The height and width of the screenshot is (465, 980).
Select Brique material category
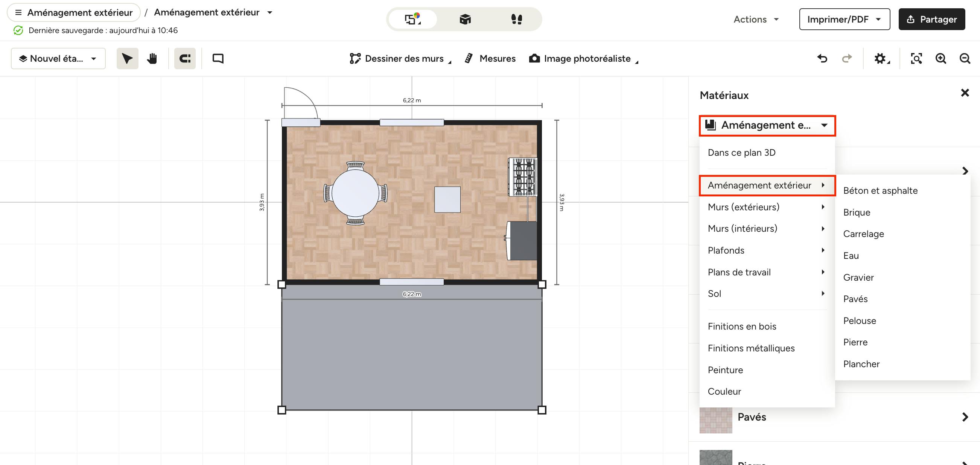coord(902,212)
